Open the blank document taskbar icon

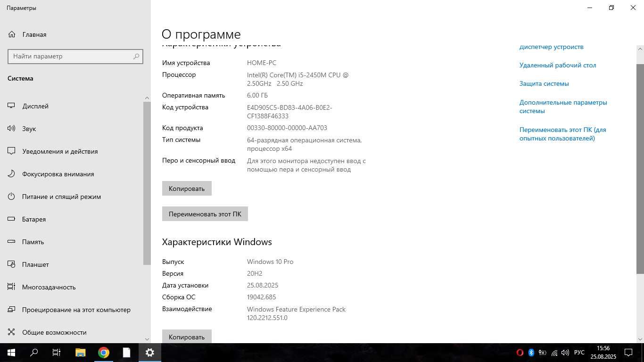click(x=126, y=353)
